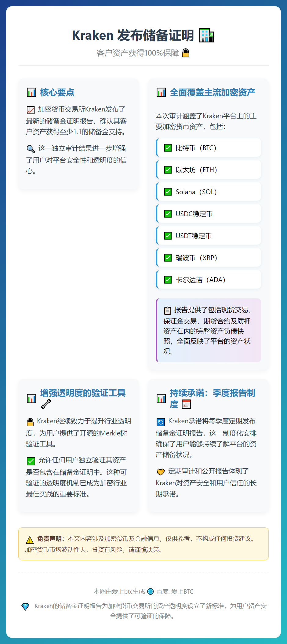Click the padlock icon beside the subtitle
This screenshot has width=287, height=644.
pos(186,53)
